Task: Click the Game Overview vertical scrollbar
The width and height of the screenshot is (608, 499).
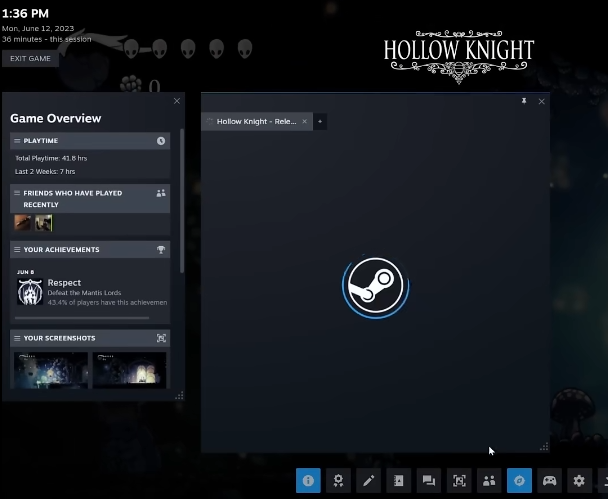Action: [x=182, y=200]
